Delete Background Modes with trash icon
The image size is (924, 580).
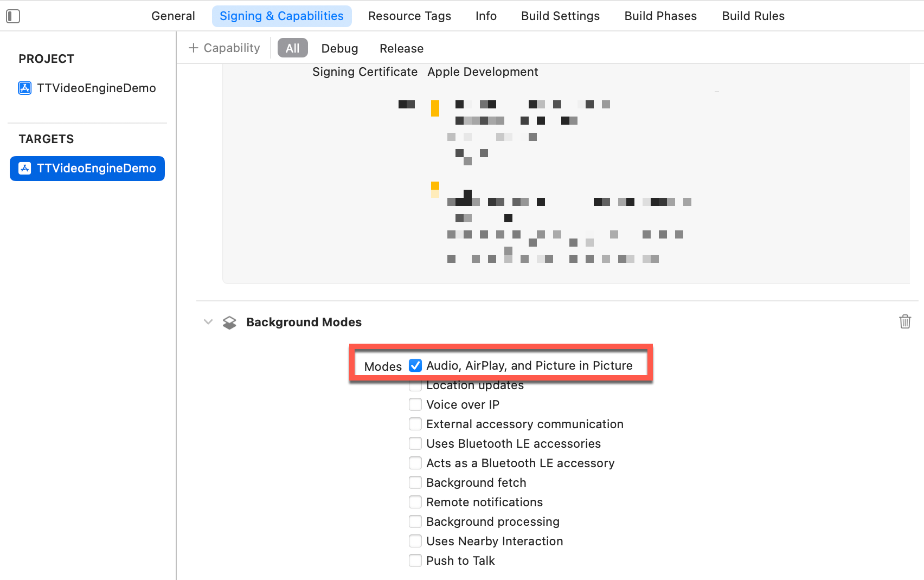[x=905, y=321]
